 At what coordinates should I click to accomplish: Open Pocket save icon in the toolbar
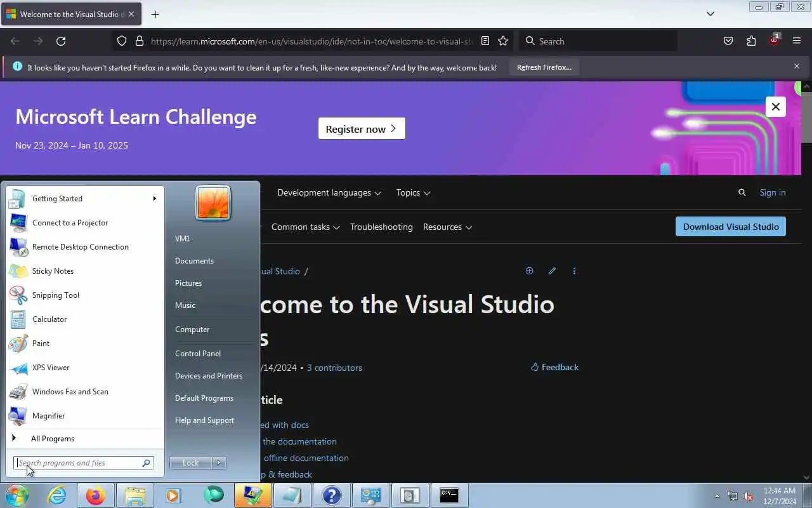(x=728, y=41)
